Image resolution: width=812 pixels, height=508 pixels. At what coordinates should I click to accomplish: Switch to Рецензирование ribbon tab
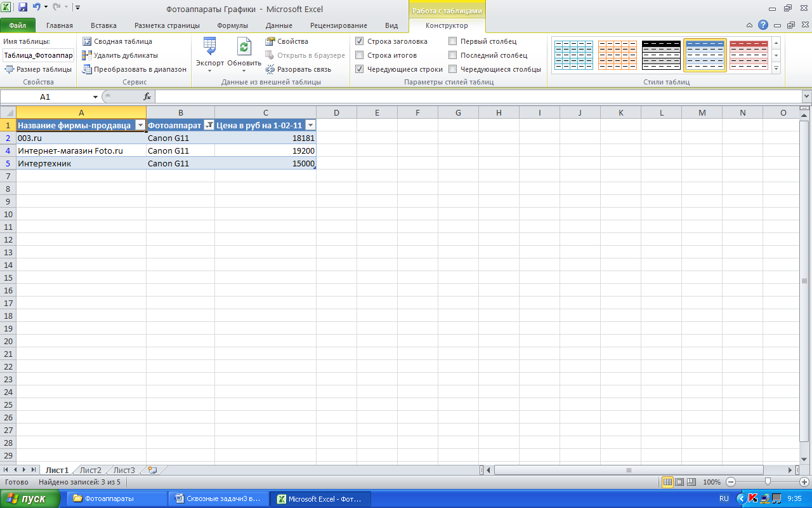coord(339,25)
